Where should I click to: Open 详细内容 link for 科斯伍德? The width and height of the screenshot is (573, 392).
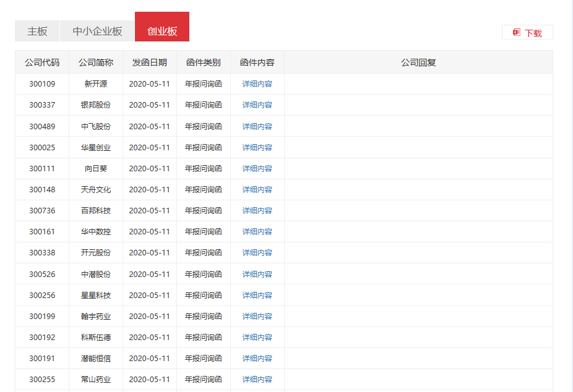pyautogui.click(x=257, y=337)
